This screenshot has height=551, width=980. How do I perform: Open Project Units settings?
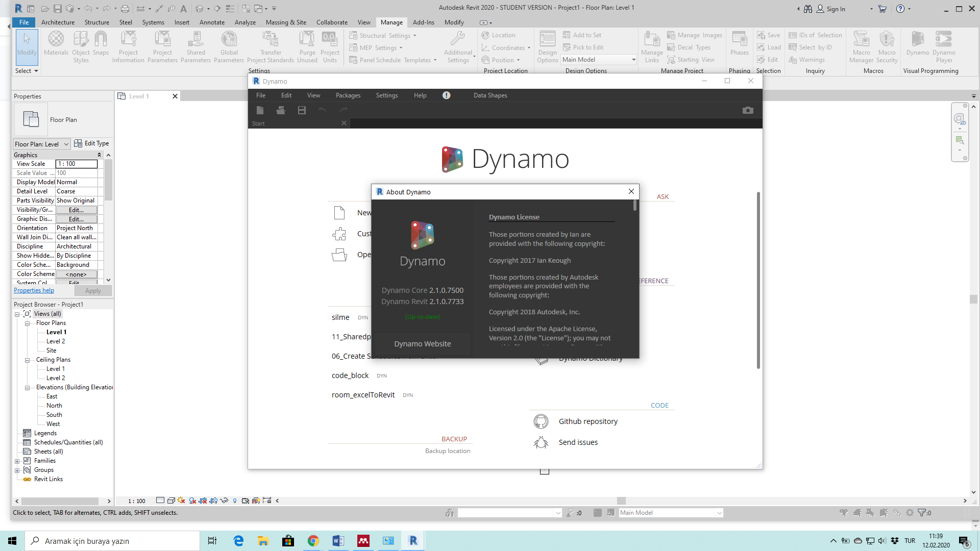coord(330,46)
